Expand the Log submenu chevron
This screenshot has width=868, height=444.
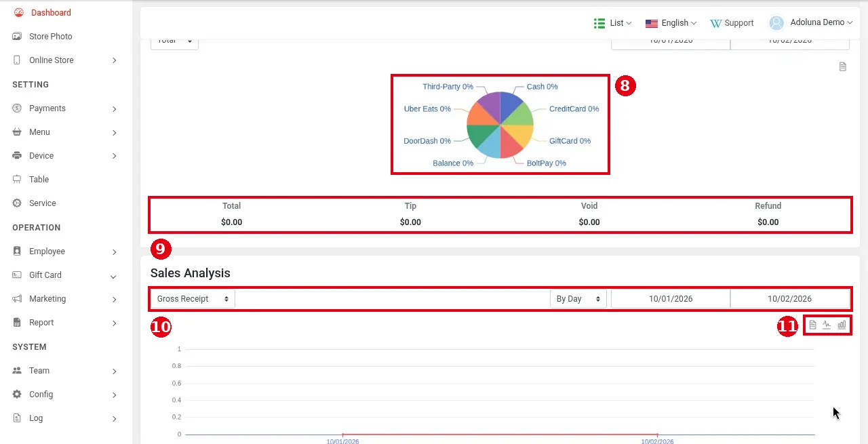tap(115, 419)
